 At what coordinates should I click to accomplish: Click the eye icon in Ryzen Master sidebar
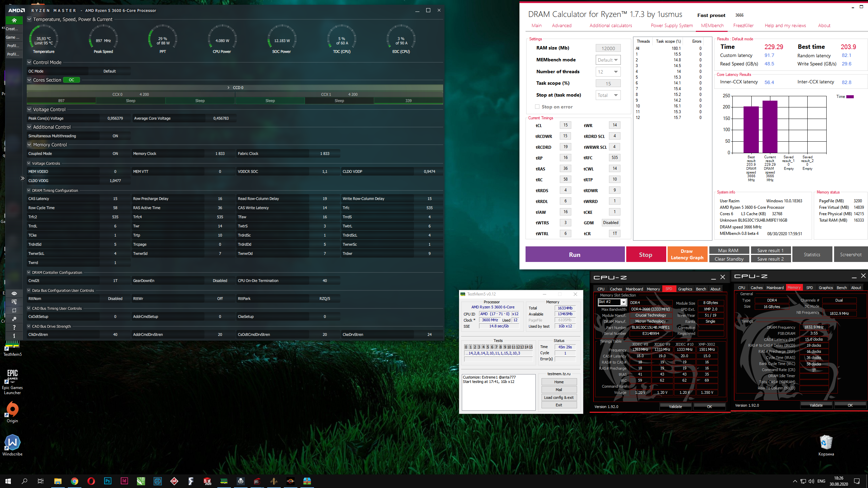14,293
